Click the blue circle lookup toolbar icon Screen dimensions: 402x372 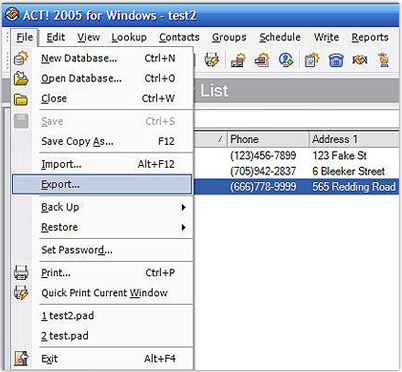(286, 60)
